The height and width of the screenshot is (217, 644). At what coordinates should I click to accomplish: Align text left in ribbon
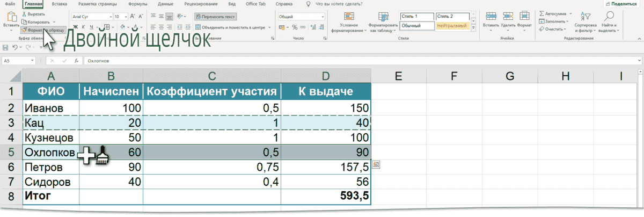click(x=153, y=27)
